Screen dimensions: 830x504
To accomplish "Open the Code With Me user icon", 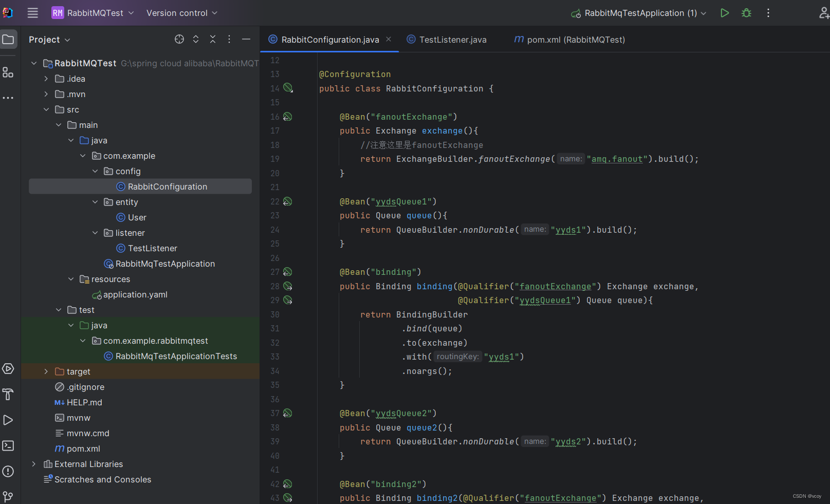I will click(824, 13).
